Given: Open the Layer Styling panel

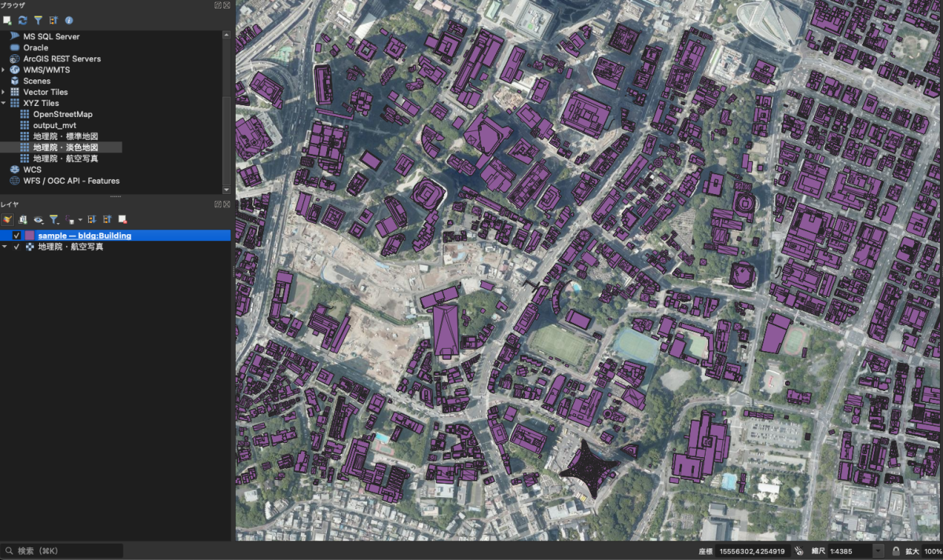Looking at the screenshot, I should (x=8, y=220).
